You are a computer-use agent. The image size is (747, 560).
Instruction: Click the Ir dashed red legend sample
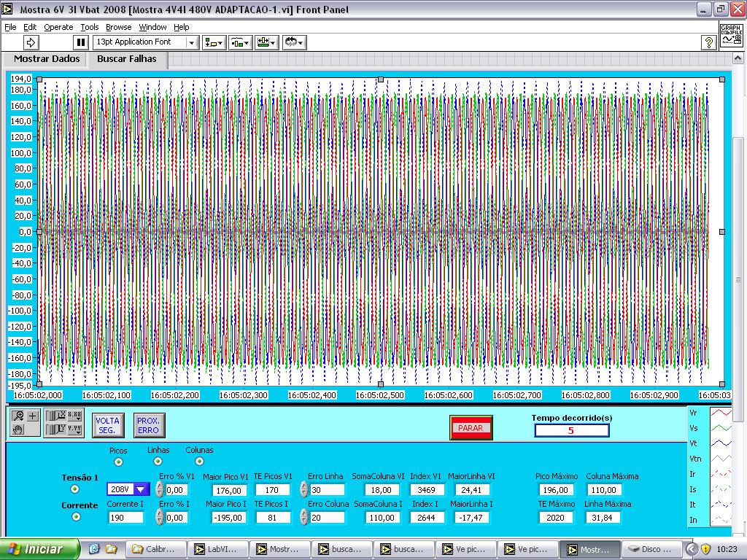(x=721, y=474)
